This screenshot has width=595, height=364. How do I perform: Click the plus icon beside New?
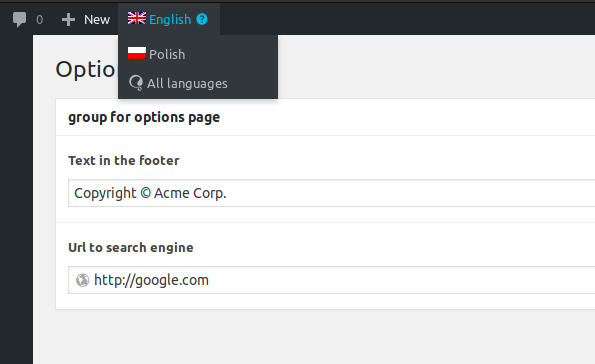[68, 20]
